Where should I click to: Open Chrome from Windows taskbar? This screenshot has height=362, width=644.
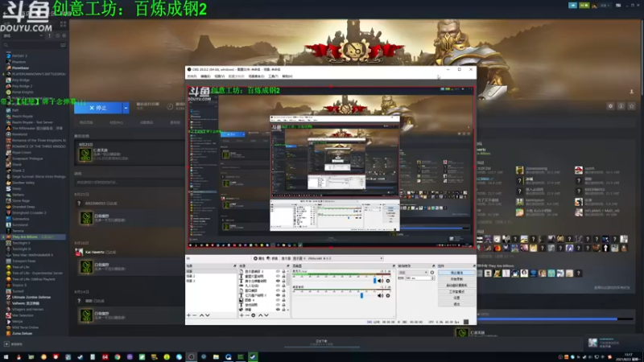[117, 357]
